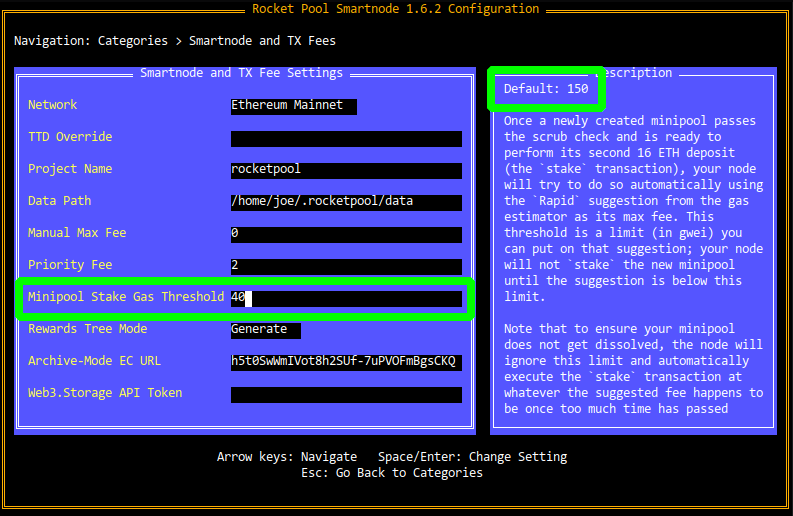The width and height of the screenshot is (793, 516).
Task: Select the Network setting label
Action: tap(52, 105)
